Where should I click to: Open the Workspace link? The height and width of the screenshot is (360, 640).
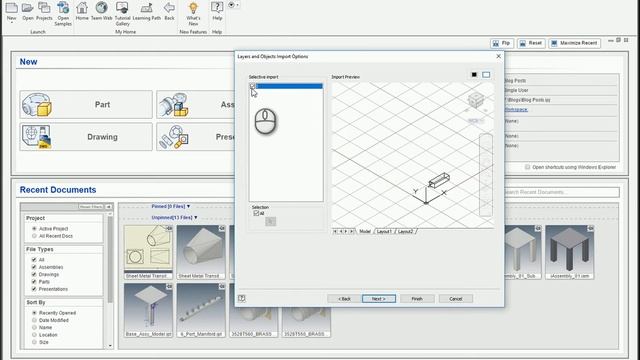pyautogui.click(x=516, y=110)
